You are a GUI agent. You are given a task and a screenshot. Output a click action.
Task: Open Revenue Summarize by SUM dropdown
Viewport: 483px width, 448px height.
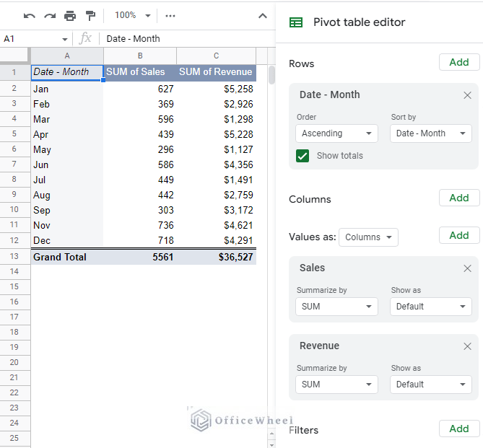(336, 385)
